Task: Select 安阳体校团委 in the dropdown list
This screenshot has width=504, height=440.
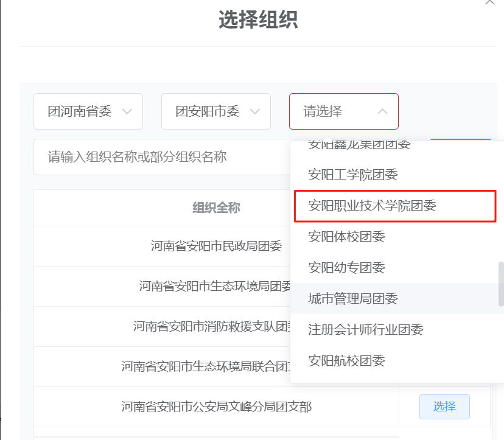Action: point(347,236)
